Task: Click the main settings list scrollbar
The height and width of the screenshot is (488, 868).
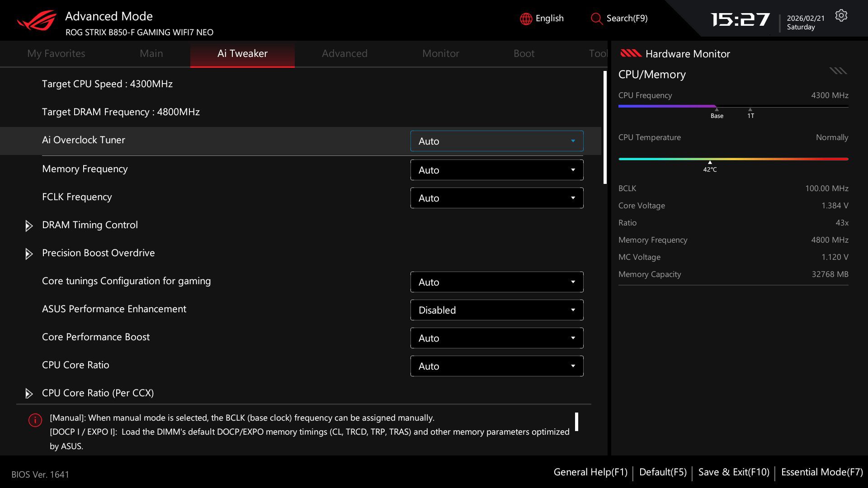Action: [605, 127]
